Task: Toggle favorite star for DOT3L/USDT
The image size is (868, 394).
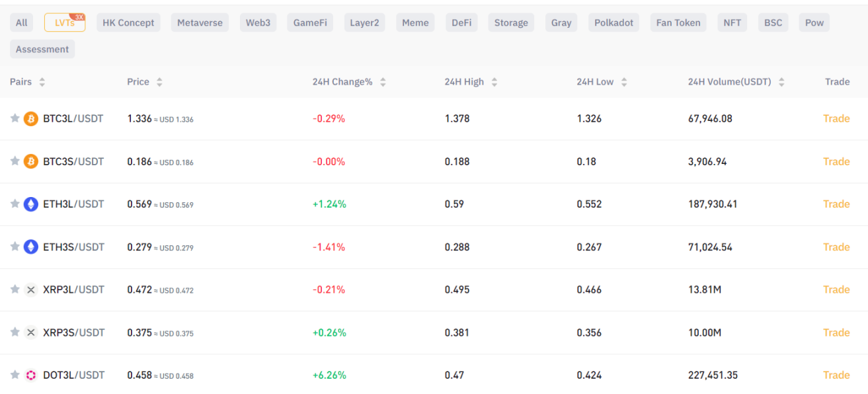Action: point(15,375)
